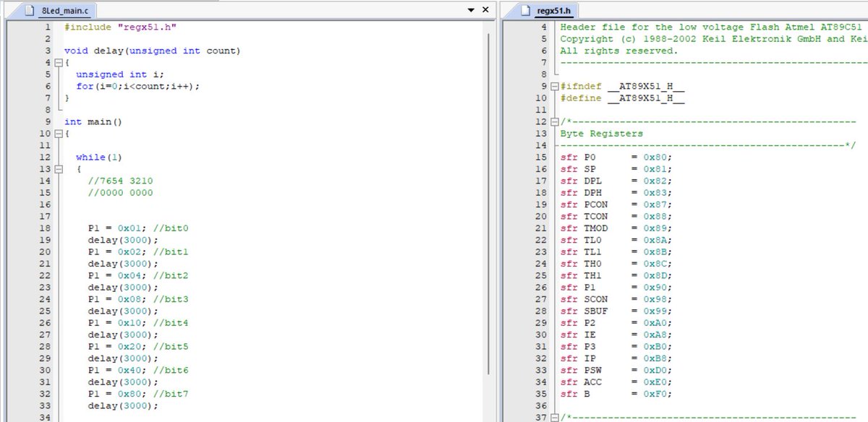
Task: Click the sfr ACC = 0xE0; line
Action: click(616, 382)
